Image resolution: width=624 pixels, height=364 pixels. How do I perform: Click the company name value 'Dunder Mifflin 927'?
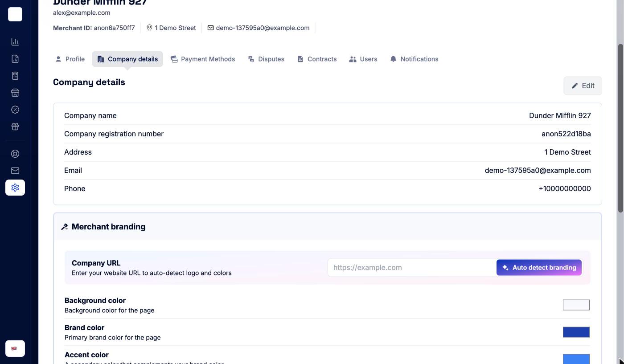click(x=560, y=115)
